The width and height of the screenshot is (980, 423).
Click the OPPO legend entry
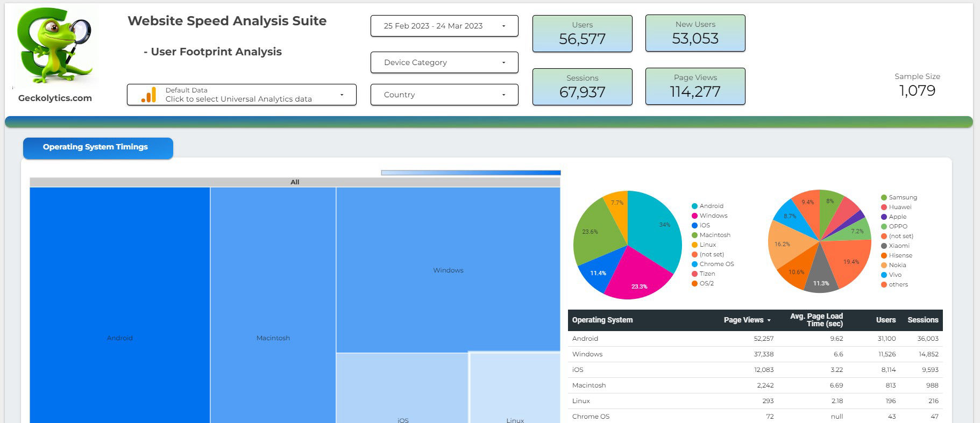point(894,226)
